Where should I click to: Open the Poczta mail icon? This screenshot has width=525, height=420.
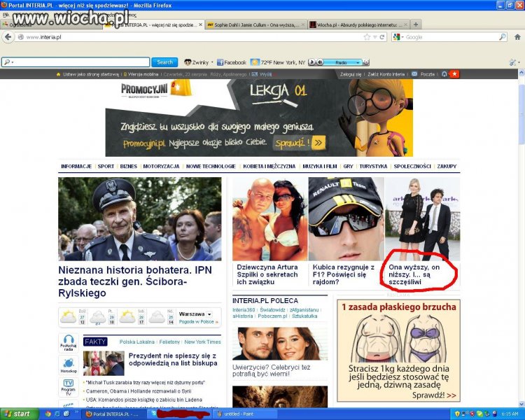click(414, 74)
